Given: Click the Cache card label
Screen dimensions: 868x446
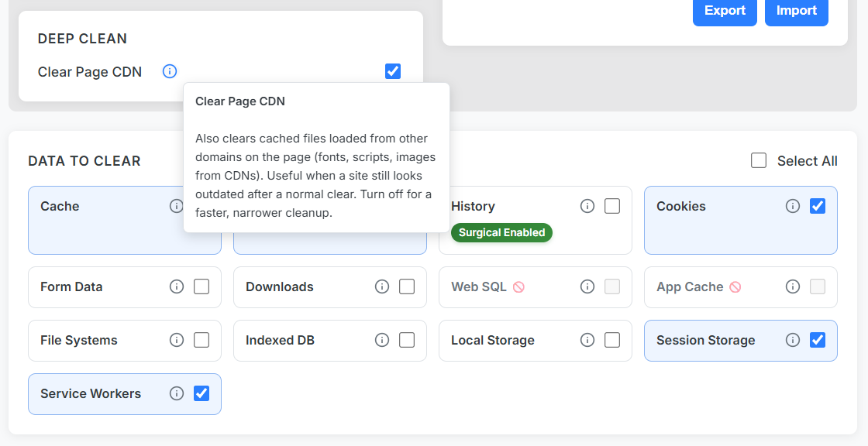Looking at the screenshot, I should [x=60, y=207].
